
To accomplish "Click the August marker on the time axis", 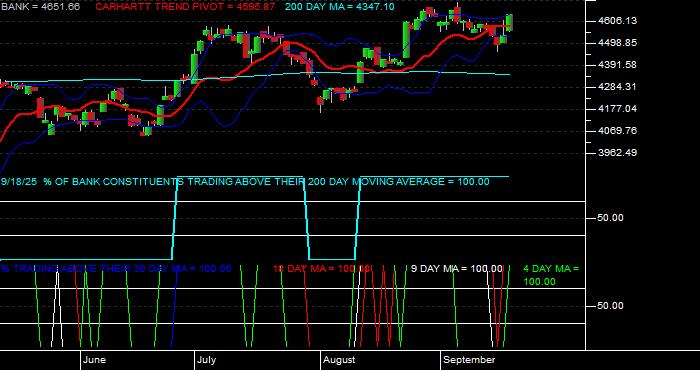I will coord(339,360).
